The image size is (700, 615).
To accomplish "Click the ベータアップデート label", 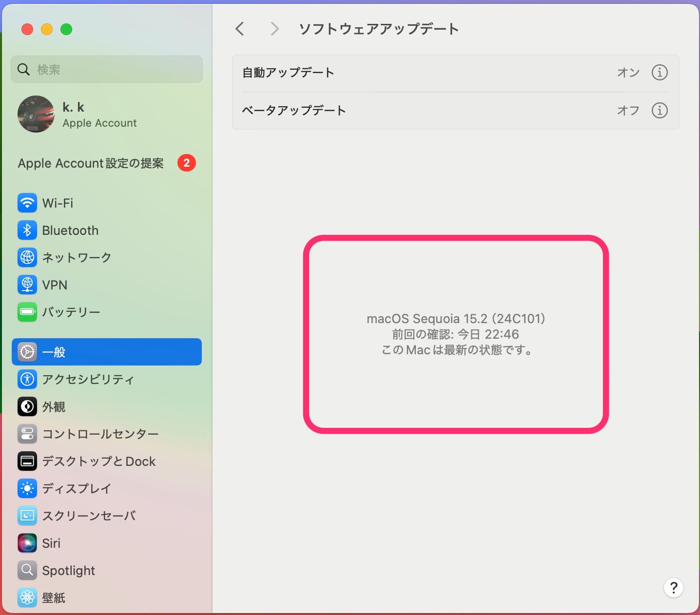I will pyautogui.click(x=294, y=110).
